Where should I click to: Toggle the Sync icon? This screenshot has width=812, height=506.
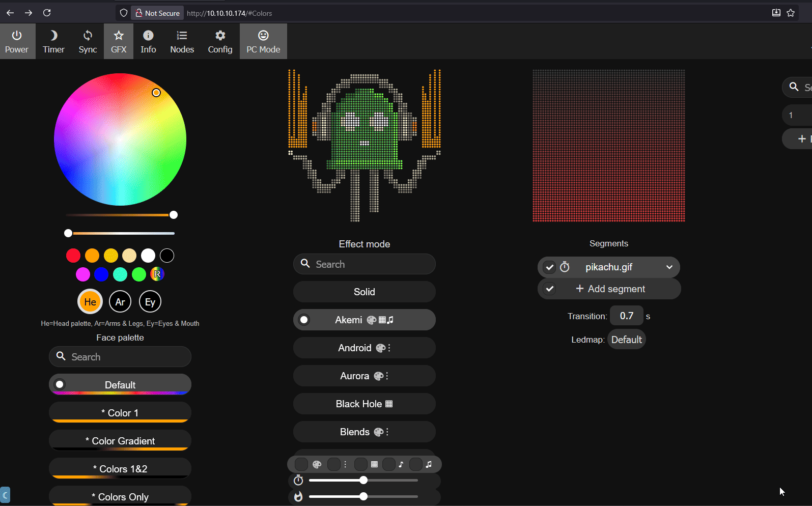88,41
